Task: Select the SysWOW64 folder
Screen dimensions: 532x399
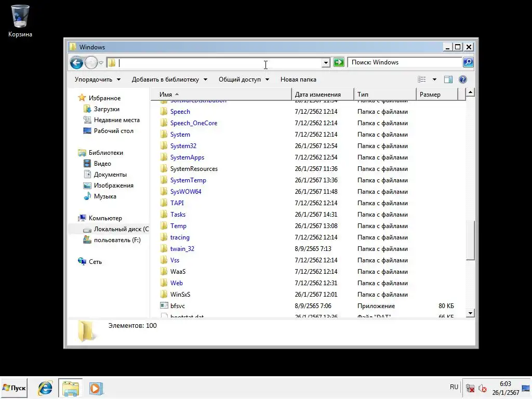Action: (185, 191)
